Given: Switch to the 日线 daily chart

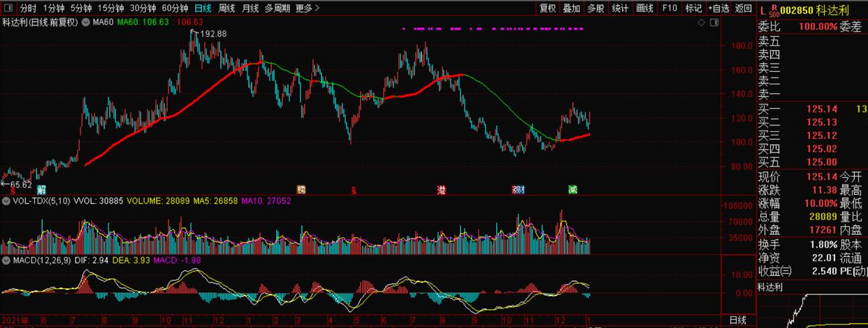Looking at the screenshot, I should tap(203, 9).
